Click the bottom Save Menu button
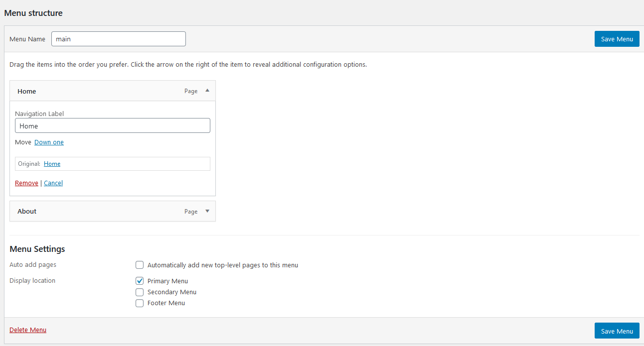Image resolution: width=644 pixels, height=346 pixels. tap(617, 331)
